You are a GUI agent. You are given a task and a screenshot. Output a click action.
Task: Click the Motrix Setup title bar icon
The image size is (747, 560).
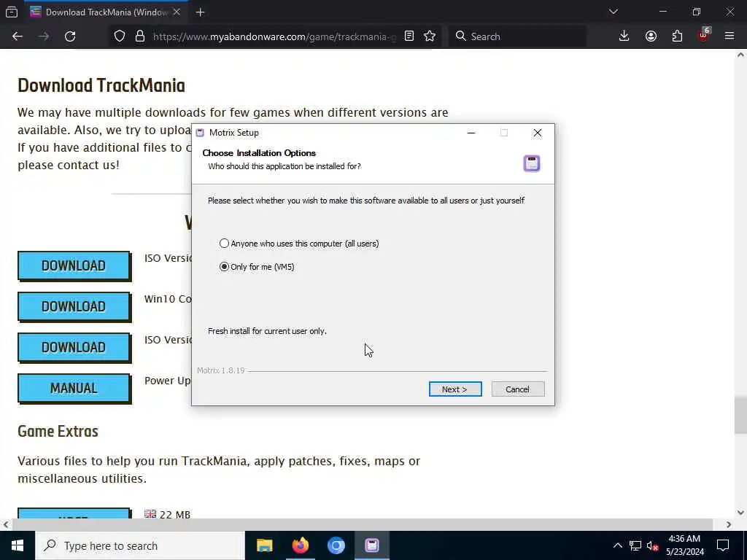200,133
